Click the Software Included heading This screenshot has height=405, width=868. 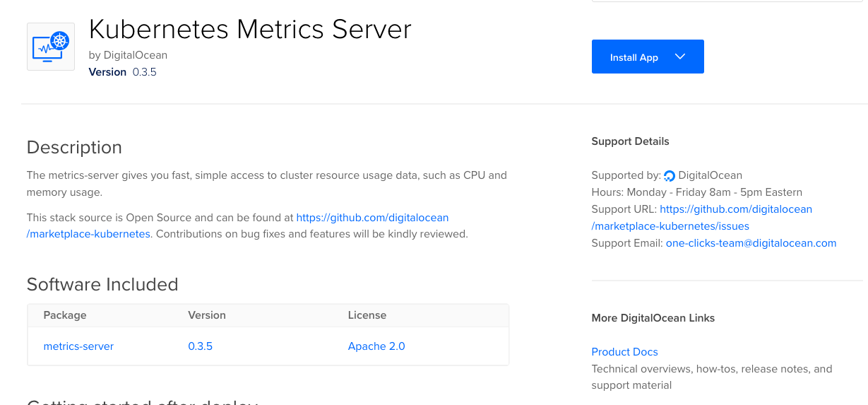tap(102, 284)
